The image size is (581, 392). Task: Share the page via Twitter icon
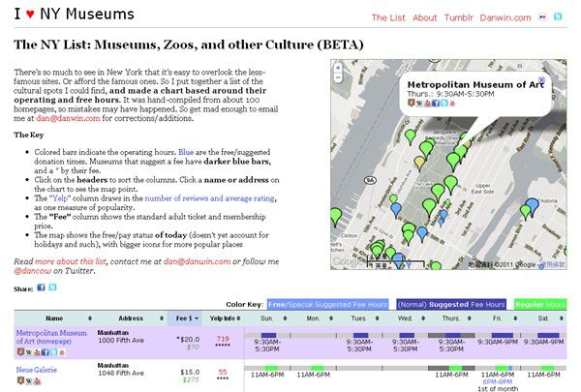[x=52, y=287]
